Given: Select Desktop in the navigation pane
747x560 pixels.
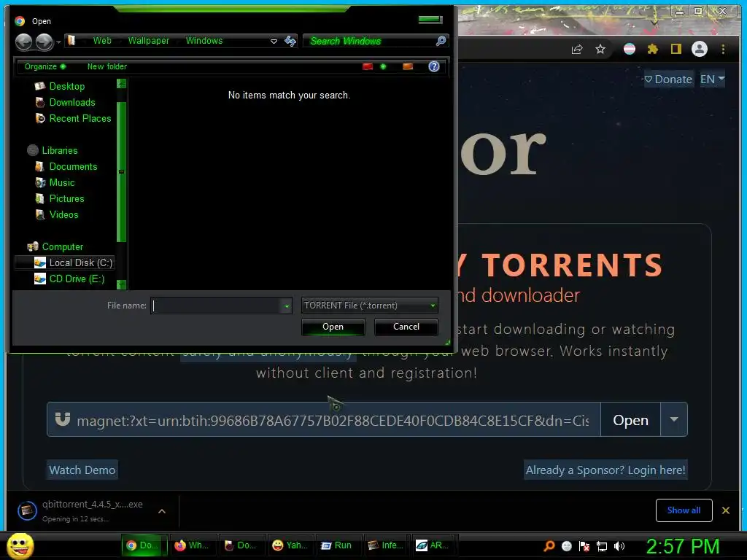Looking at the screenshot, I should tap(66, 86).
